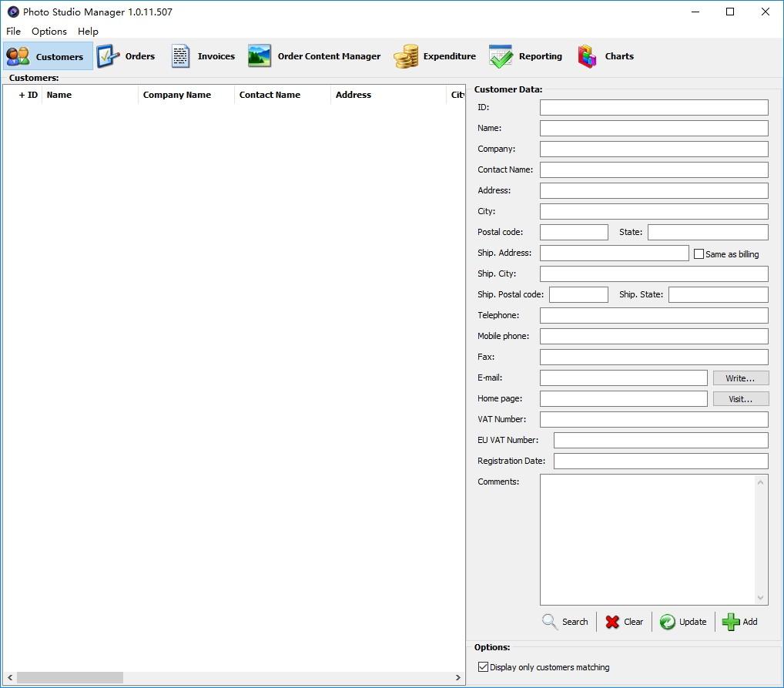Open the File menu
The height and width of the screenshot is (688, 784).
14,31
